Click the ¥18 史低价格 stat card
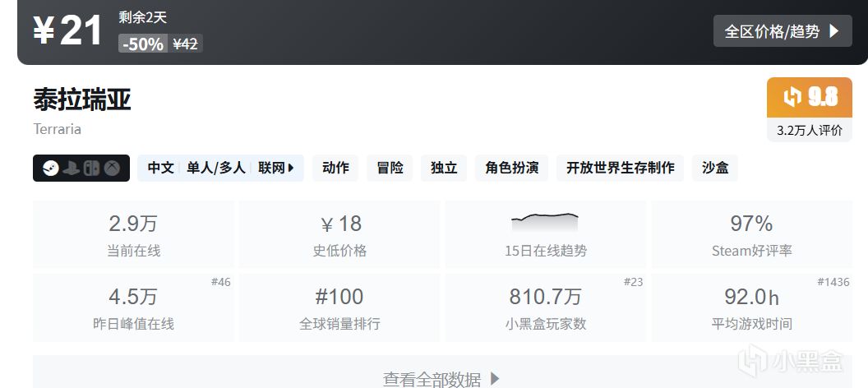 (339, 234)
